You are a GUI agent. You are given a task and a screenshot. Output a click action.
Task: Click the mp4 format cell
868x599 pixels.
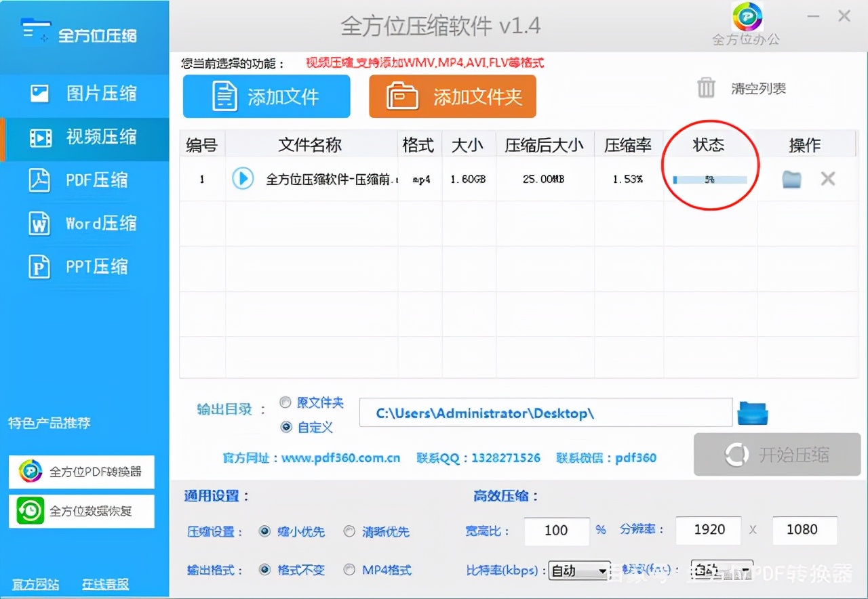pyautogui.click(x=421, y=180)
